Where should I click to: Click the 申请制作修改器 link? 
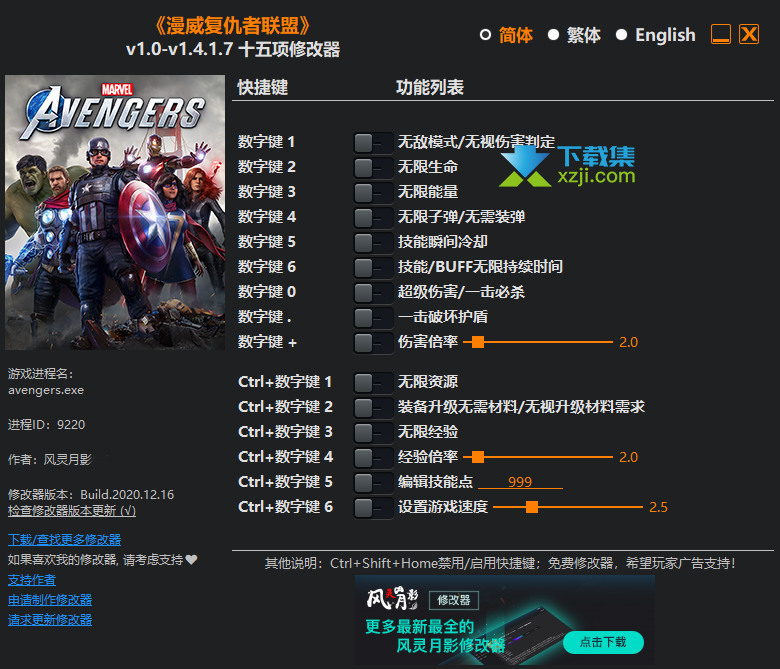coord(50,600)
